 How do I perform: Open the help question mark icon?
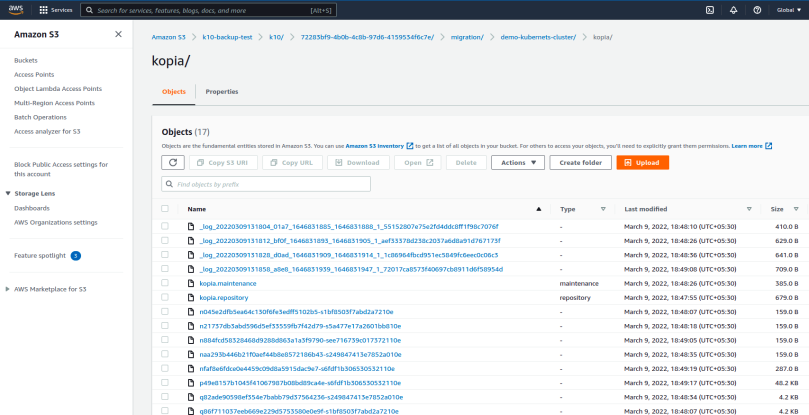point(757,10)
